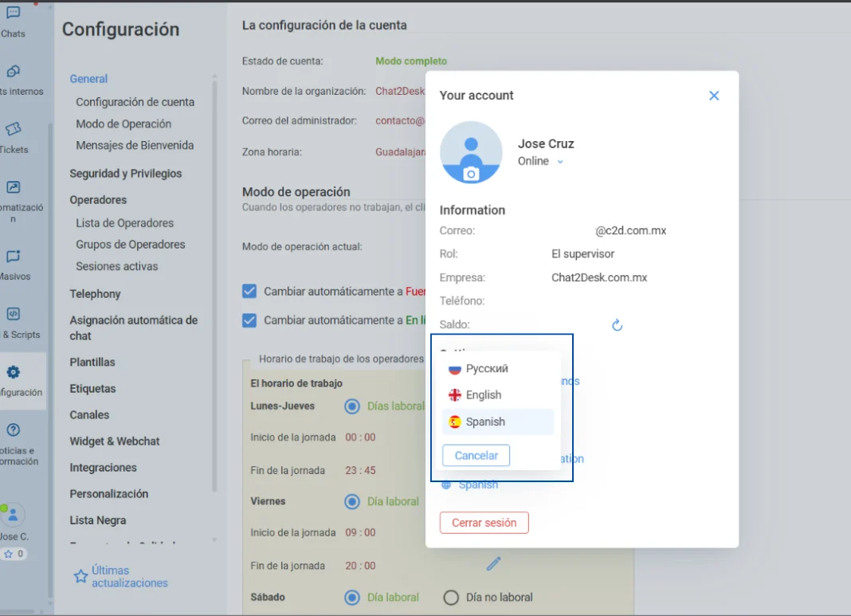The width and height of the screenshot is (851, 616).
Task: Open Lista de Operadores
Action: 125,223
